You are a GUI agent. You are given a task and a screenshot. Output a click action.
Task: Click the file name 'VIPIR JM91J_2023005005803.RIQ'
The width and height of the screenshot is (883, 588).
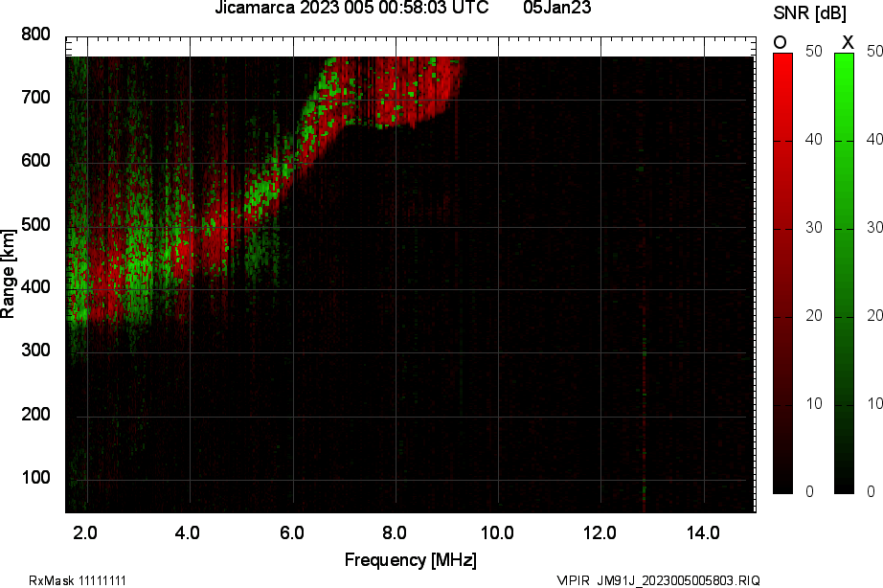658,580
